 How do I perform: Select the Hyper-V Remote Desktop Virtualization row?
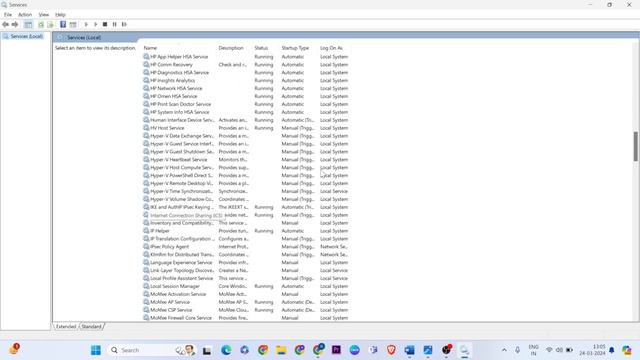[247, 183]
